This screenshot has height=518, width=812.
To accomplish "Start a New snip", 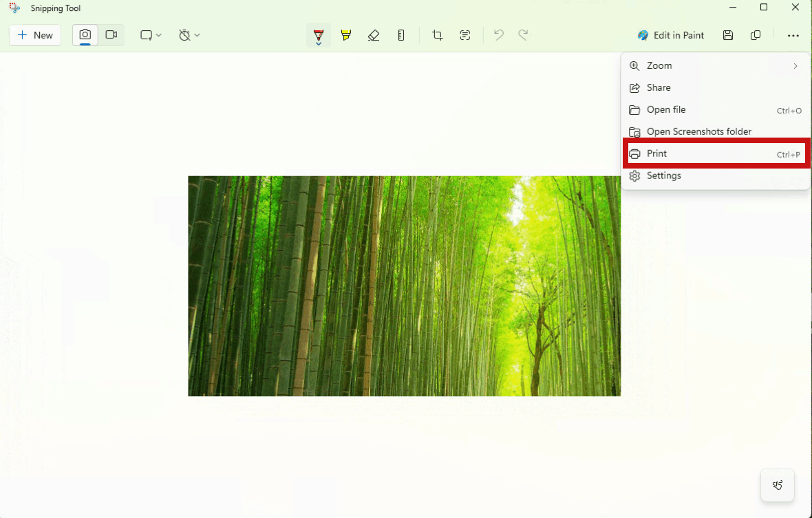I will click(x=34, y=34).
